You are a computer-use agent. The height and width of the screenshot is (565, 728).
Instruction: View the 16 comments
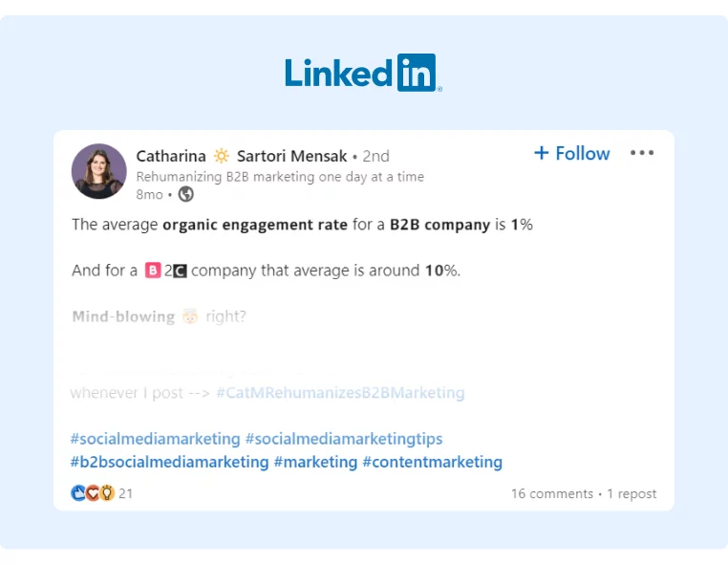[551, 494]
